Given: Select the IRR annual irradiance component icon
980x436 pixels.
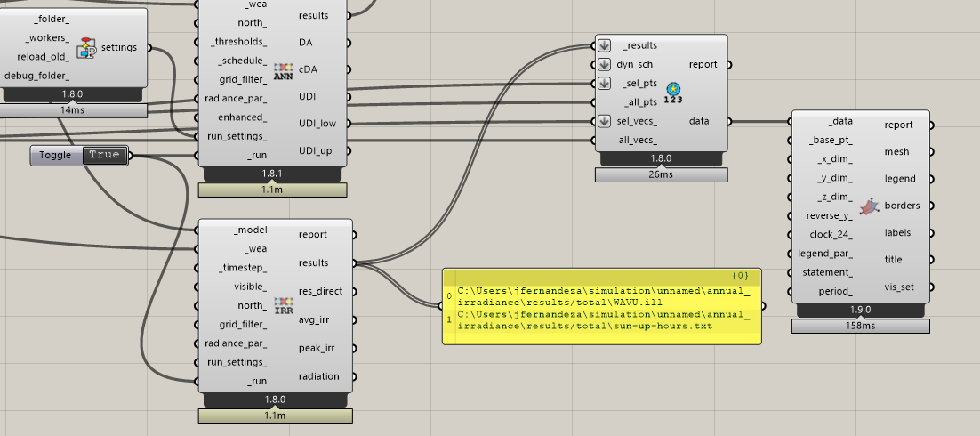Looking at the screenshot, I should tap(283, 306).
